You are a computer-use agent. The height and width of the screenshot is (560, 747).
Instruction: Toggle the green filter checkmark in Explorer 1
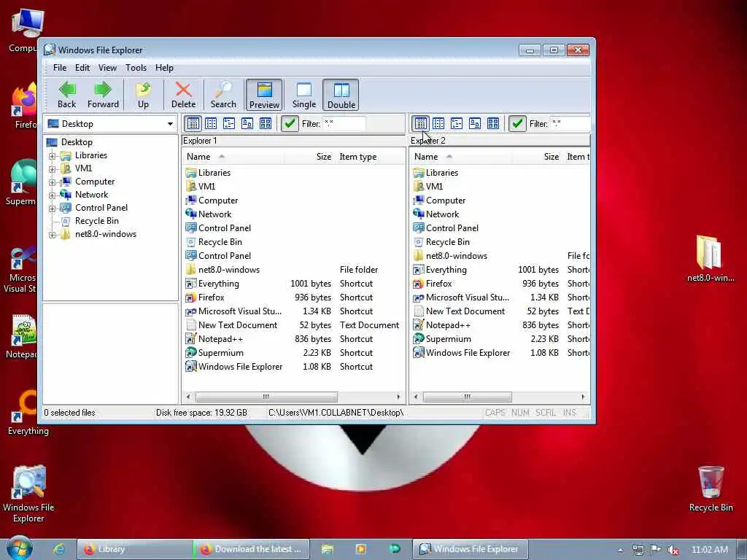[x=290, y=124]
